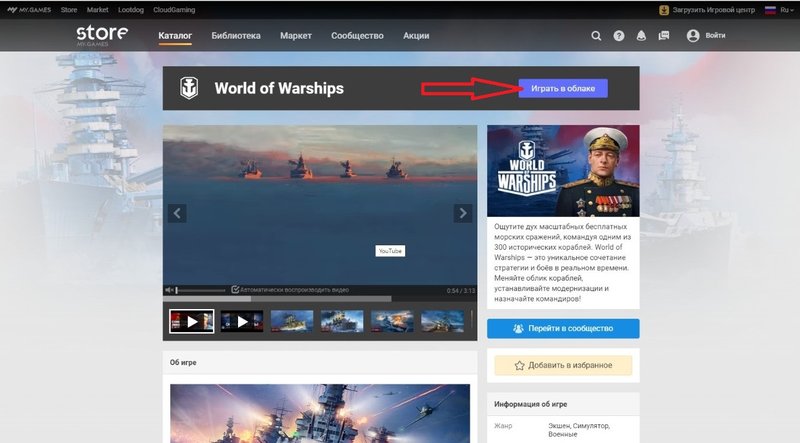Show next slide with right arrow
Image resolution: width=800 pixels, height=443 pixels.
point(463,213)
